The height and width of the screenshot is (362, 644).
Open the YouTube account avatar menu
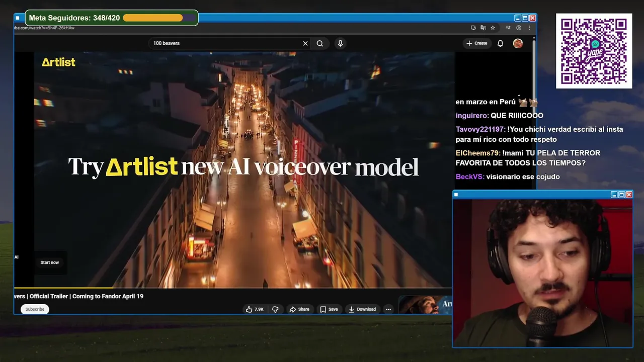(x=518, y=43)
